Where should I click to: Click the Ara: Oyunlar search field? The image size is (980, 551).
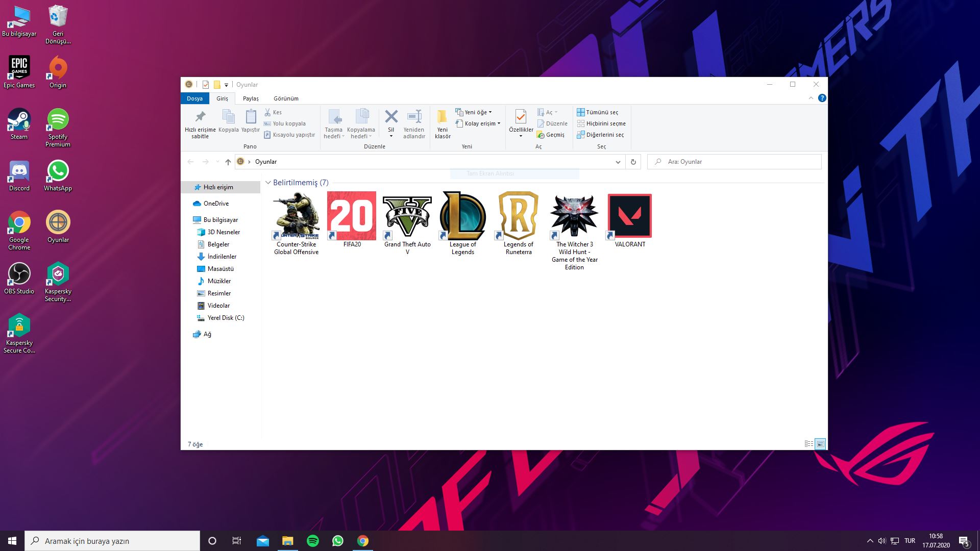pyautogui.click(x=735, y=162)
